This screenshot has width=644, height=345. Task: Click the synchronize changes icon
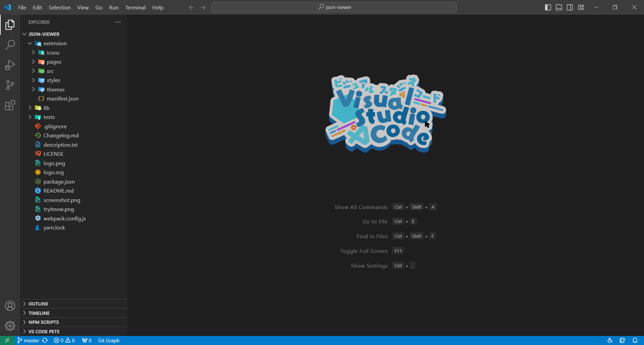coord(45,340)
